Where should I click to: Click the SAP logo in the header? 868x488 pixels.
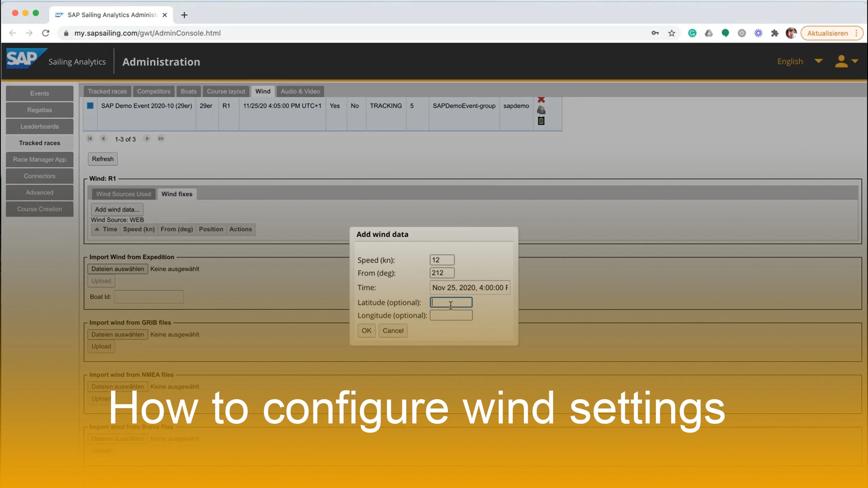tap(24, 59)
